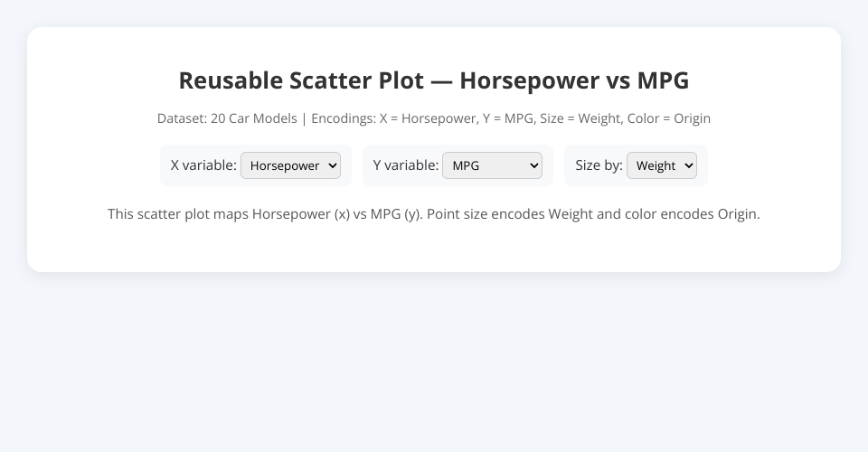868x452 pixels.
Task: Click the "X variable:" label
Action: (x=203, y=165)
